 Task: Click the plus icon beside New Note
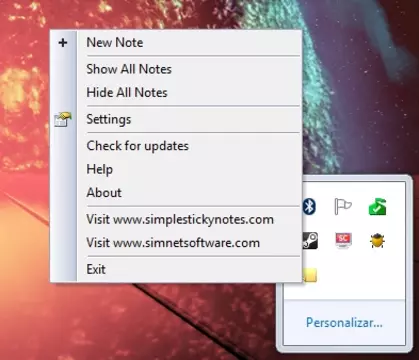tap(63, 43)
